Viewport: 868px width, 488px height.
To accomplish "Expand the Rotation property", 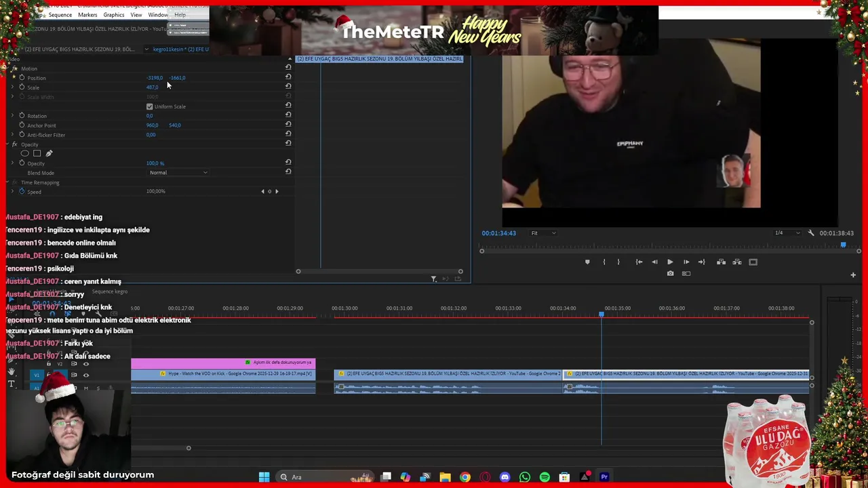I will point(12,115).
